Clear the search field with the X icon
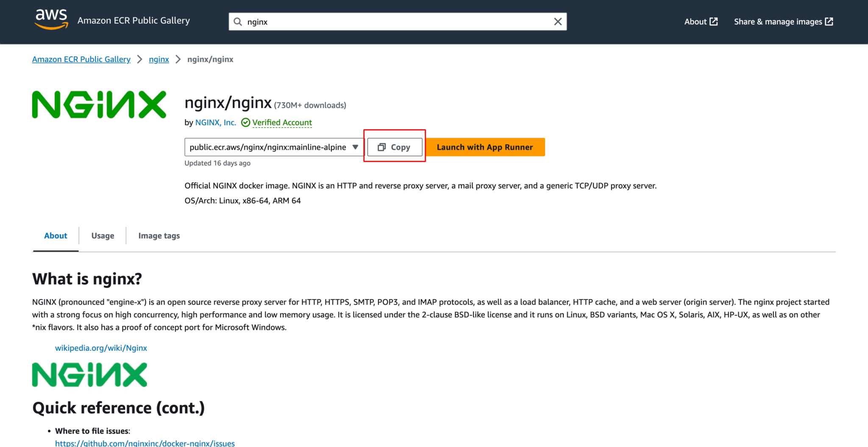Image resolution: width=868 pixels, height=447 pixels. 557,22
